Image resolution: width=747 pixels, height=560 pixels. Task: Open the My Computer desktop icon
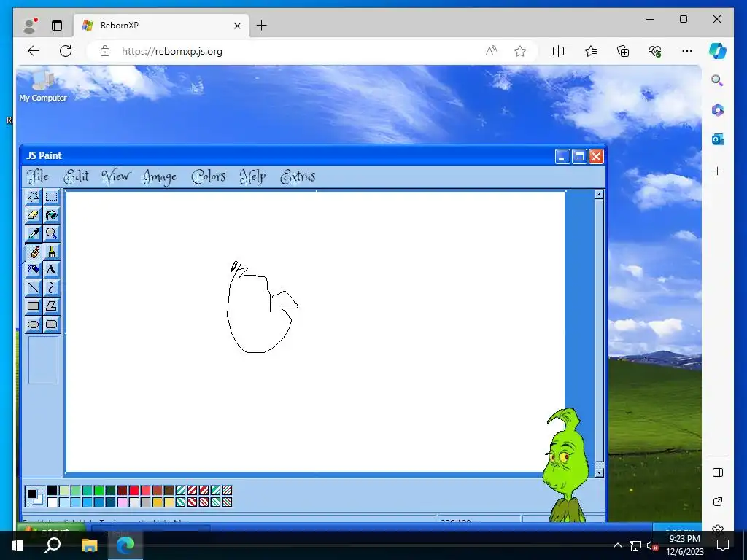pos(43,86)
